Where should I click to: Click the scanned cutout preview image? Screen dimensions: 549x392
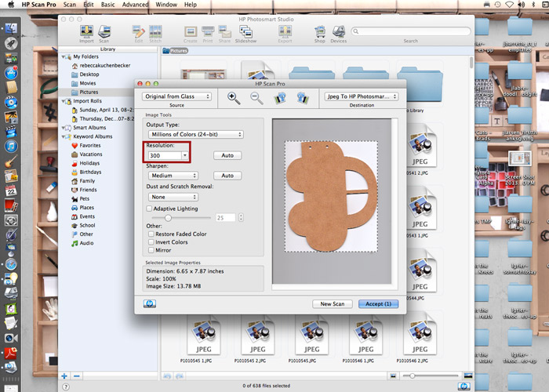pos(331,196)
